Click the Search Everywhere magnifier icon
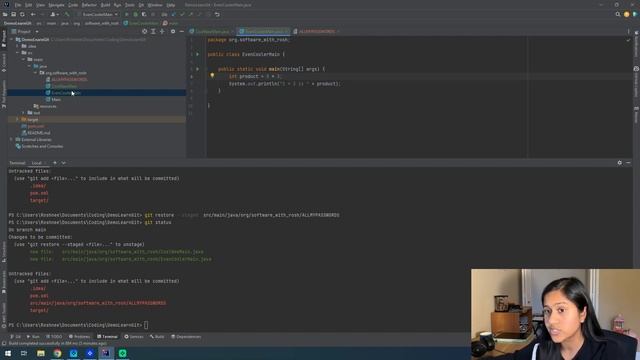Image resolution: width=640 pixels, height=360 pixels. [618, 14]
